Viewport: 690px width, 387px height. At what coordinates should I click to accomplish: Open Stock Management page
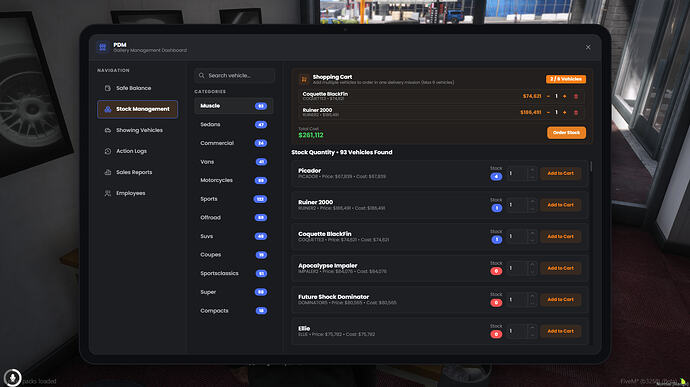click(x=137, y=109)
